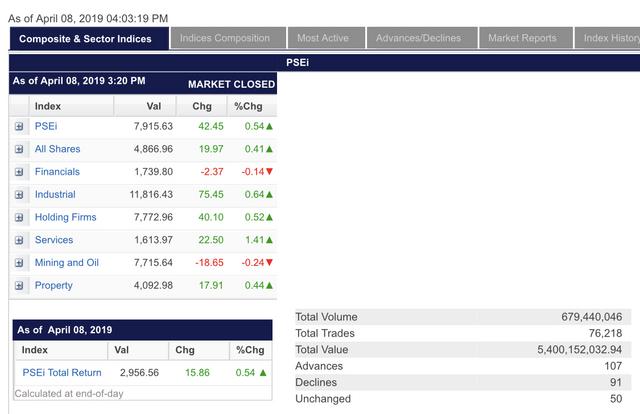Open the Services sector link

pyautogui.click(x=54, y=240)
